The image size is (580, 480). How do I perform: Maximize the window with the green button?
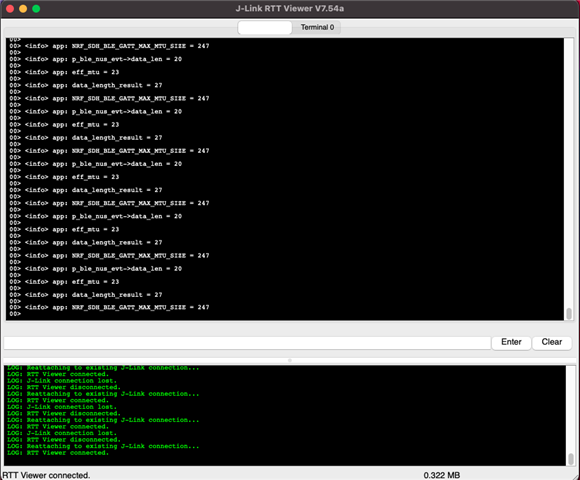(x=36, y=9)
